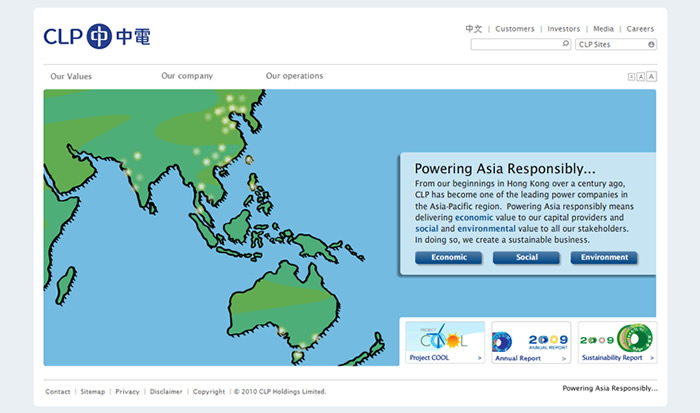Viewport: 700px width, 413px height.
Task: Open the Sitemap footer link
Action: [x=92, y=391]
